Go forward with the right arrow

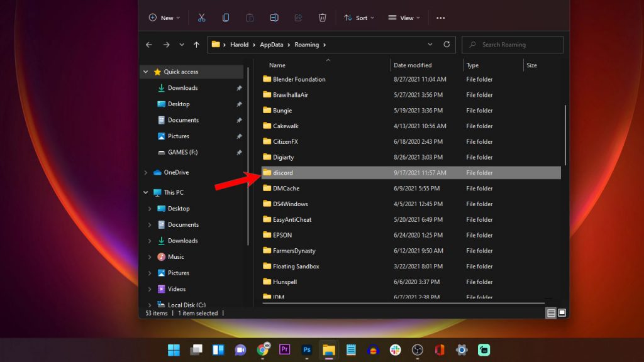[166, 45]
